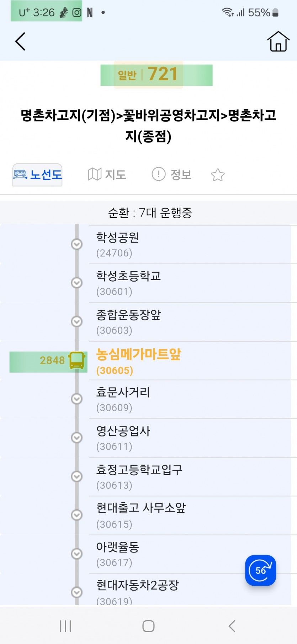Expand the 학성초등학교 stop chevron
The height and width of the screenshot is (644, 297).
77,283
